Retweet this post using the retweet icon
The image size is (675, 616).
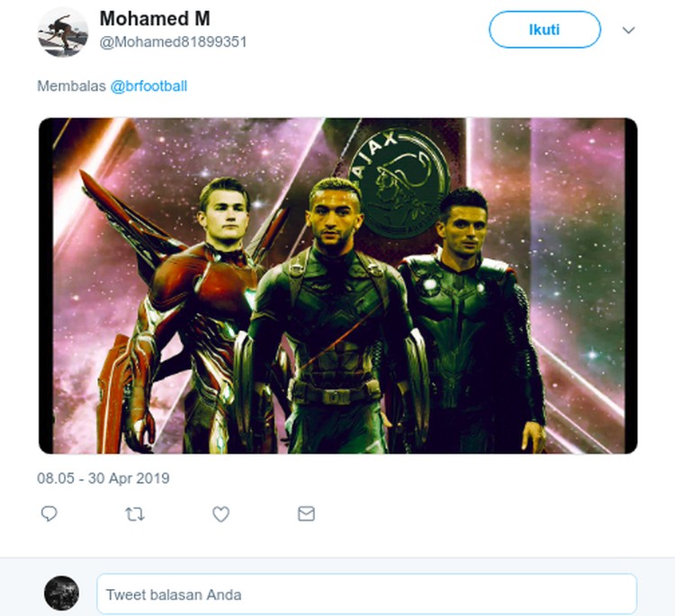[x=135, y=514]
